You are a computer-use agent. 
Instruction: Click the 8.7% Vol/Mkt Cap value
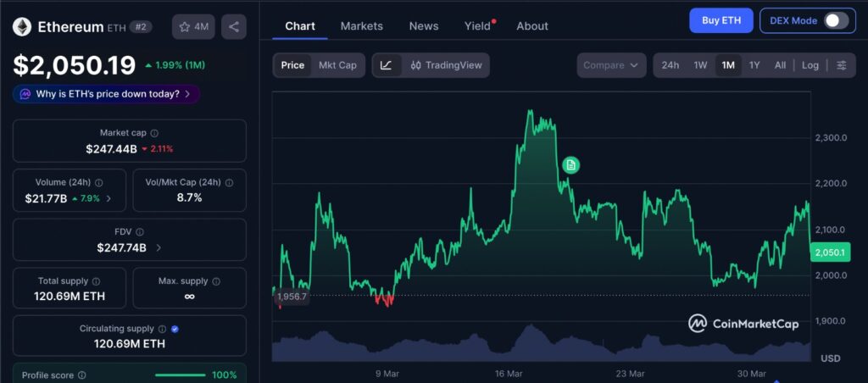[x=189, y=197]
